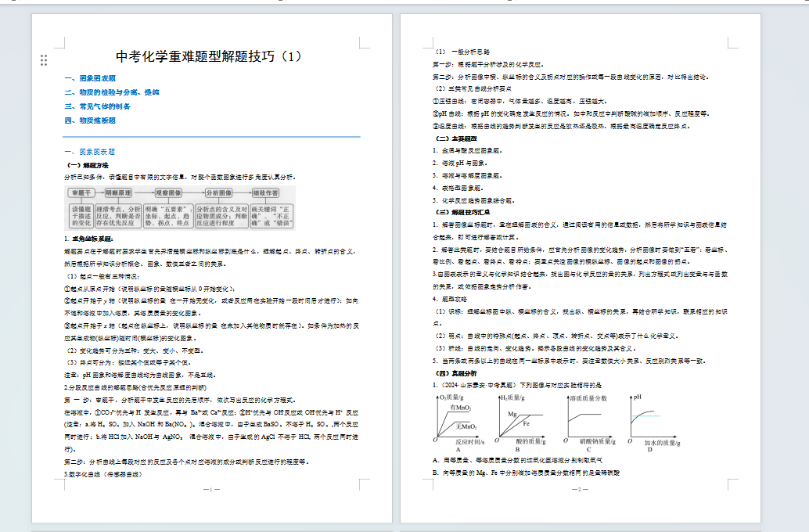
Task: Click the heading 1. 直角坐标系题
Action: click(x=88, y=239)
